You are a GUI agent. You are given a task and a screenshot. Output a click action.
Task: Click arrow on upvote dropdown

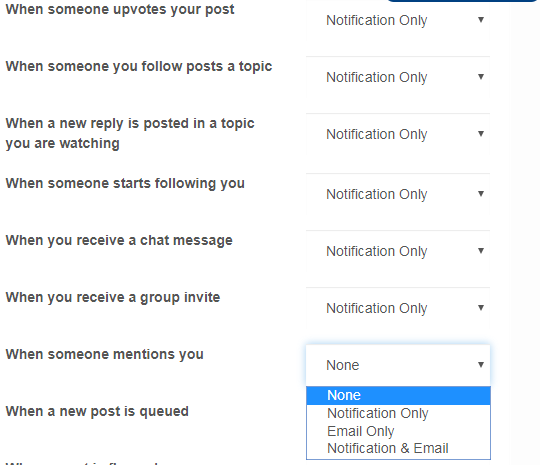click(x=481, y=20)
